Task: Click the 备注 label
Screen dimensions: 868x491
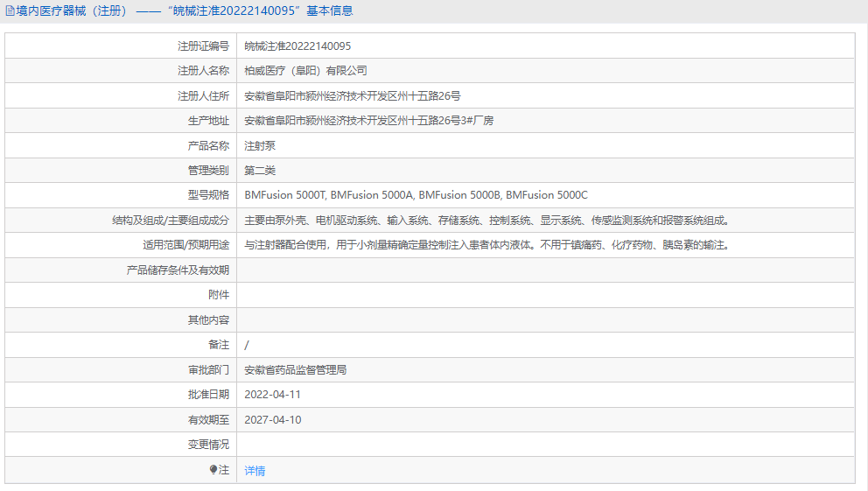Action: [219, 344]
